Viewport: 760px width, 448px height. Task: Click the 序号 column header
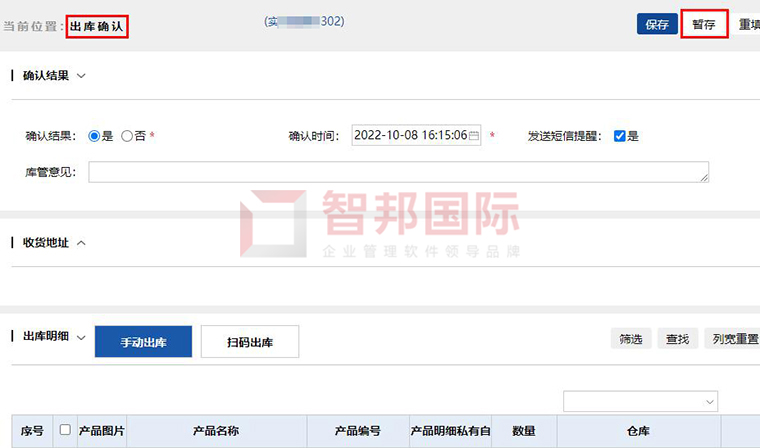coord(32,431)
